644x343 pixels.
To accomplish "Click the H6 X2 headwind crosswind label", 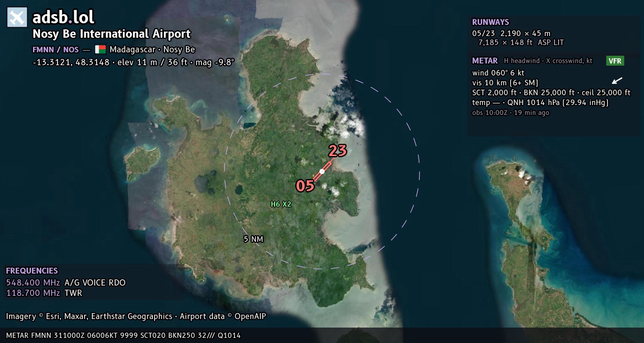I will (x=281, y=205).
